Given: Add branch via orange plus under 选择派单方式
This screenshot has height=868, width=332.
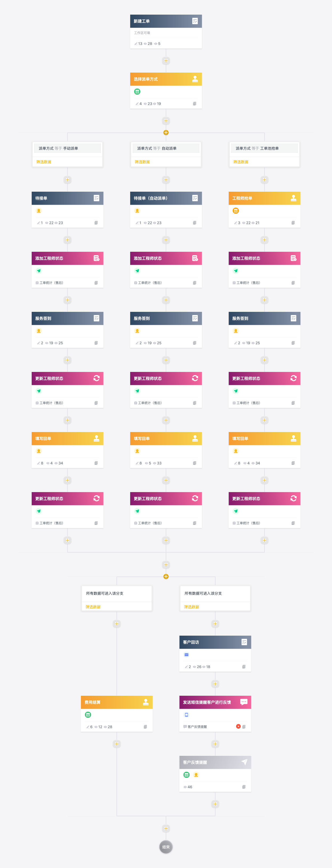Looking at the screenshot, I should tap(166, 132).
